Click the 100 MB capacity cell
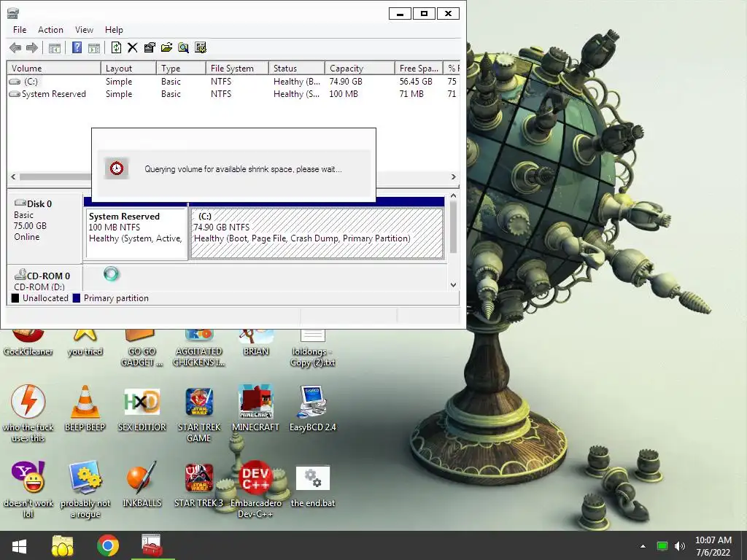This screenshot has width=747, height=560. coord(344,94)
